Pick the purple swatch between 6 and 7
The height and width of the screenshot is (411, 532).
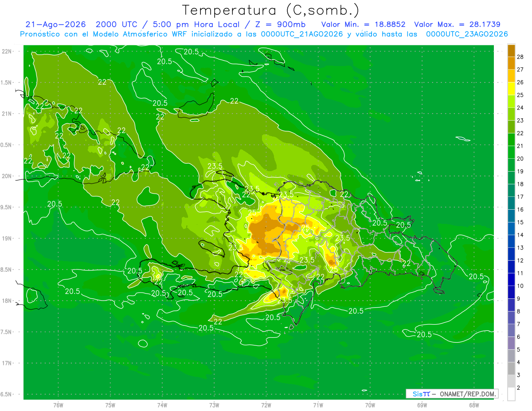pyautogui.click(x=512, y=330)
